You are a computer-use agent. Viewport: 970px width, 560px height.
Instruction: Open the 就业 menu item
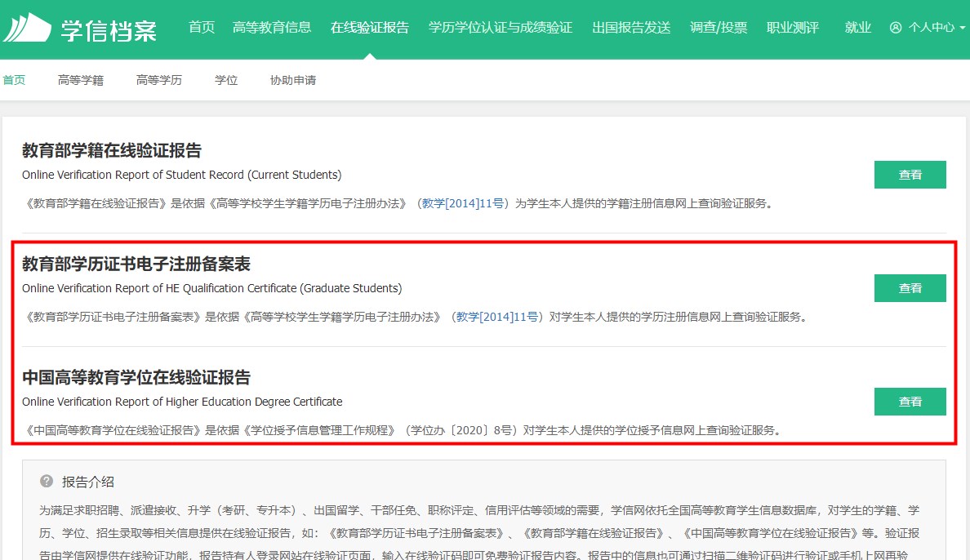coord(858,27)
